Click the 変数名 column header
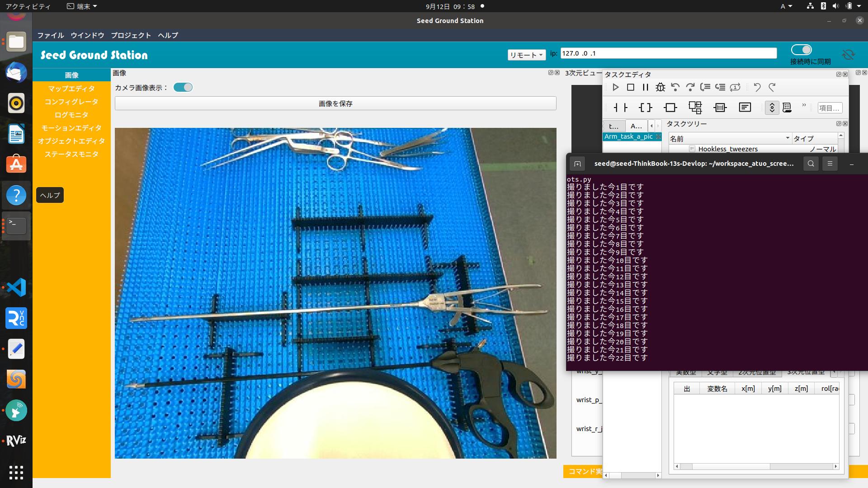The width and height of the screenshot is (868, 488). 717,389
